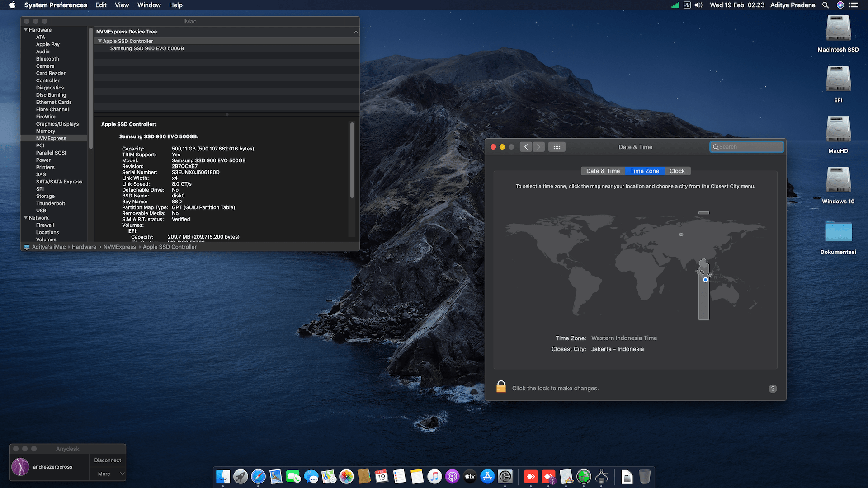Click the help question mark button
Image resolution: width=868 pixels, height=488 pixels.
[x=773, y=389]
